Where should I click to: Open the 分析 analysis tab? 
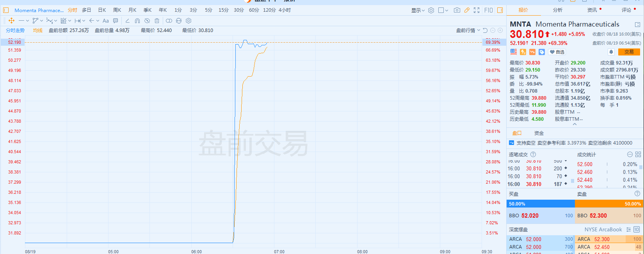pos(558,10)
